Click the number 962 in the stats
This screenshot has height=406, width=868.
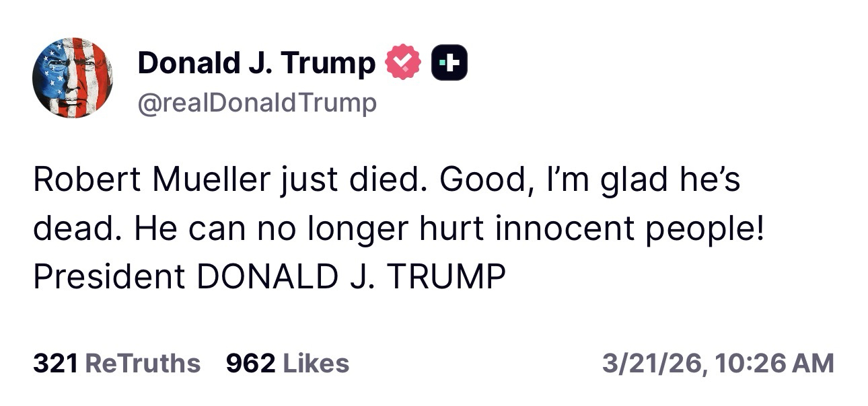click(250, 363)
